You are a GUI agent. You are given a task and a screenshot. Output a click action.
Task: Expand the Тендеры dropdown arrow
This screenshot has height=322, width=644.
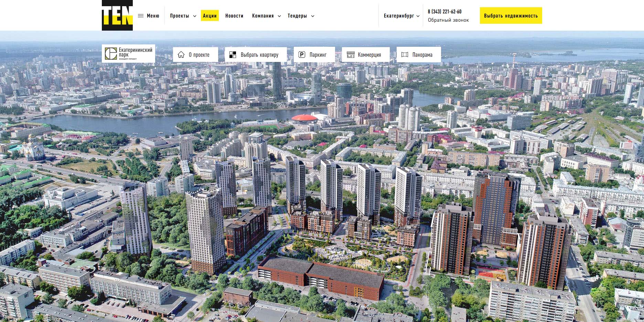click(x=312, y=16)
